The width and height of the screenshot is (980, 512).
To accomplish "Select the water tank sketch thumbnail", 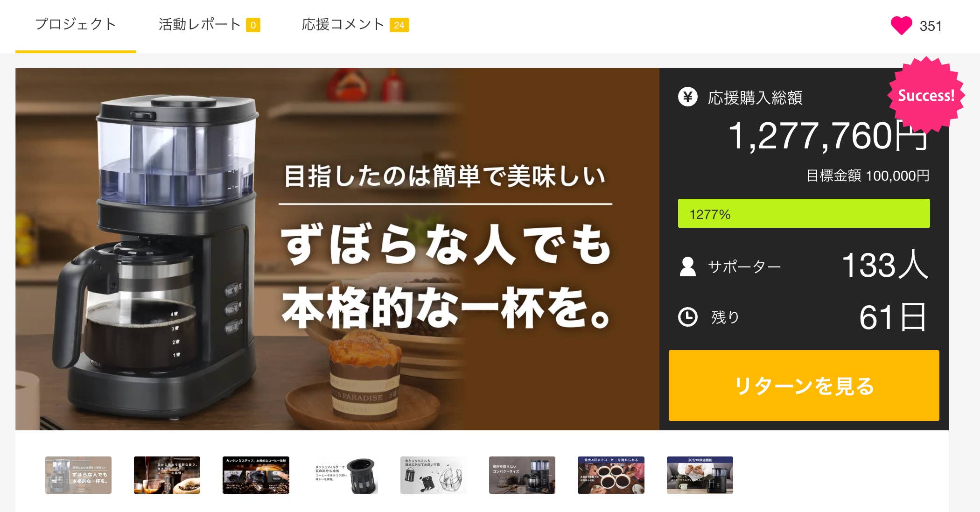I will coord(434,475).
